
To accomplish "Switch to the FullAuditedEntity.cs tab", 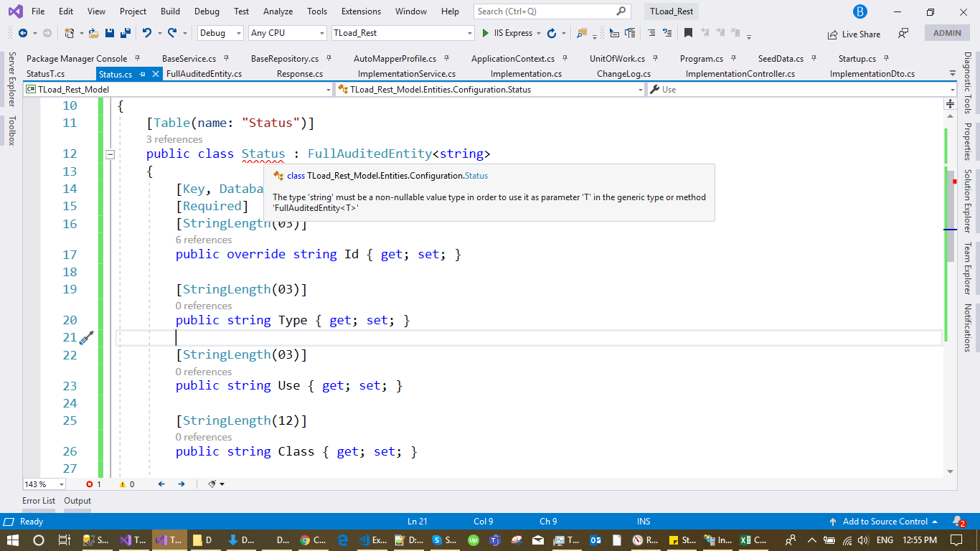I will point(204,74).
